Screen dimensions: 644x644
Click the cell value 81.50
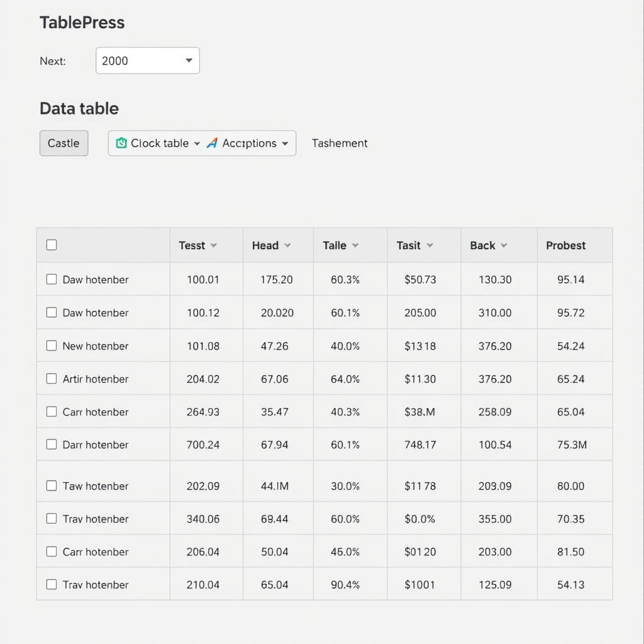tap(571, 552)
